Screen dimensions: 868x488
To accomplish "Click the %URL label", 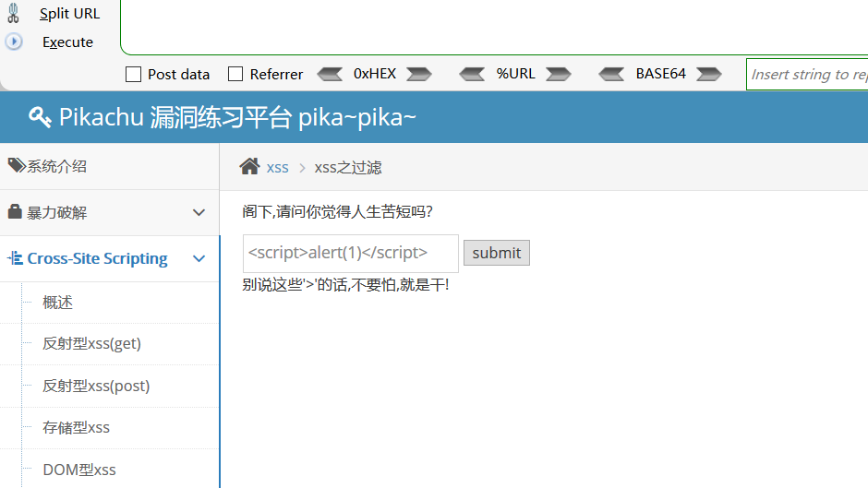I will [x=515, y=74].
